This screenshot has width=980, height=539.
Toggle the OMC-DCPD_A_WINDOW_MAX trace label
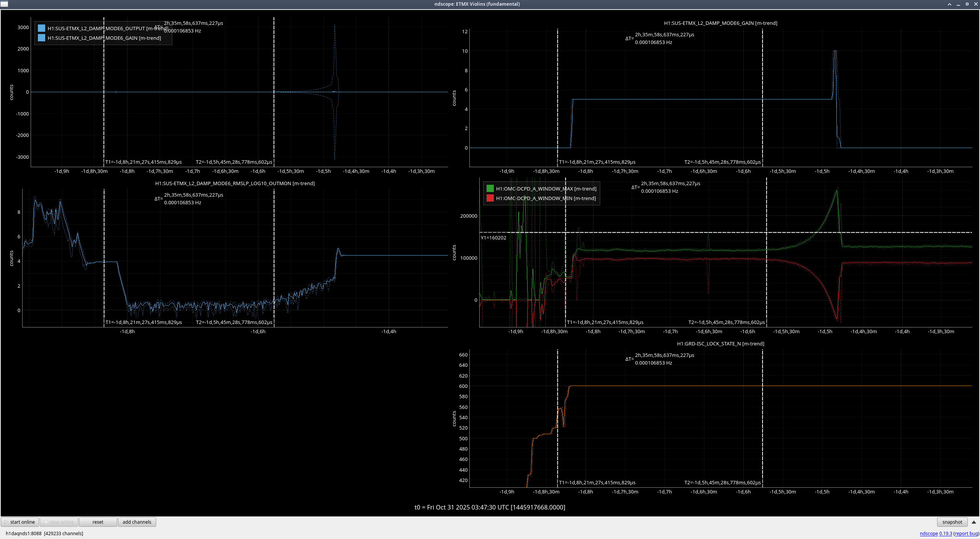click(x=546, y=189)
